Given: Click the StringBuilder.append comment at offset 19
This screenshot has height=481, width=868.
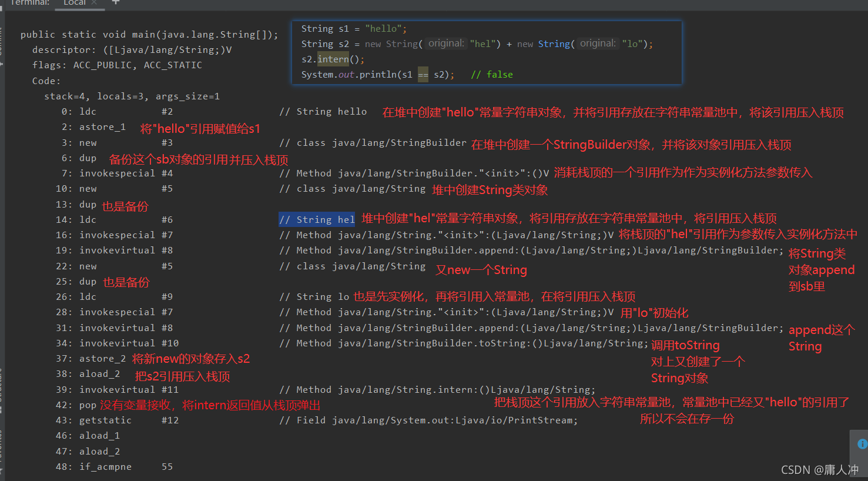Looking at the screenshot, I should [531, 250].
